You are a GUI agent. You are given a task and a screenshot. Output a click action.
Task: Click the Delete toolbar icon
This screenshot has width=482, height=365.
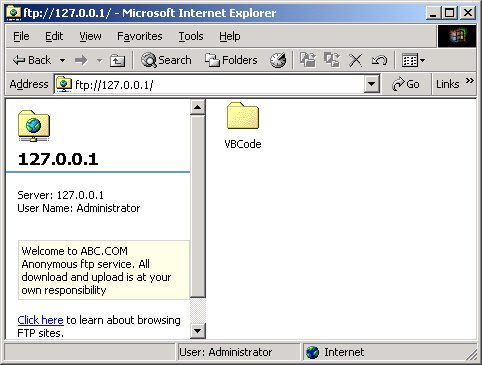[355, 61]
